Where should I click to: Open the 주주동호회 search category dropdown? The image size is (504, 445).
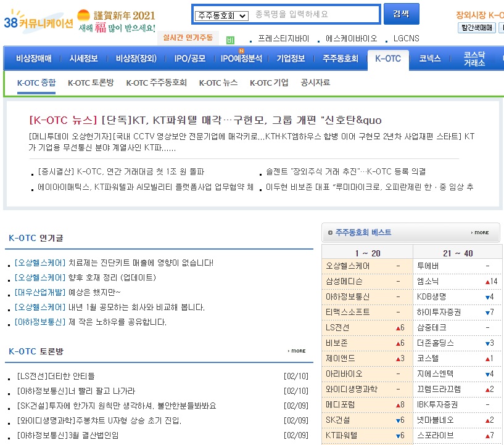point(222,15)
